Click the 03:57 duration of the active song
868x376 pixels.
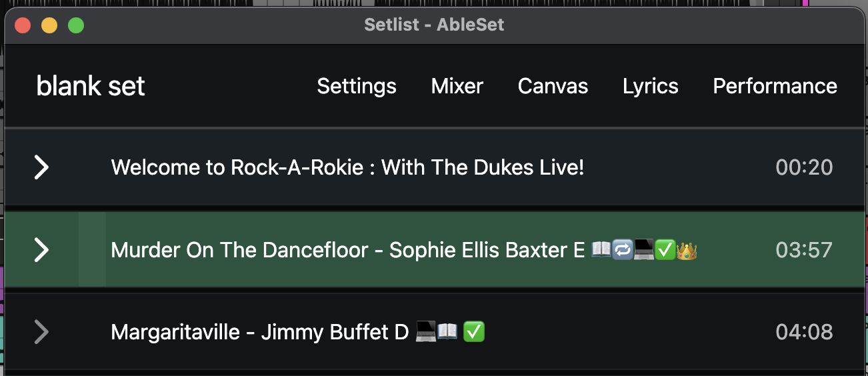804,250
